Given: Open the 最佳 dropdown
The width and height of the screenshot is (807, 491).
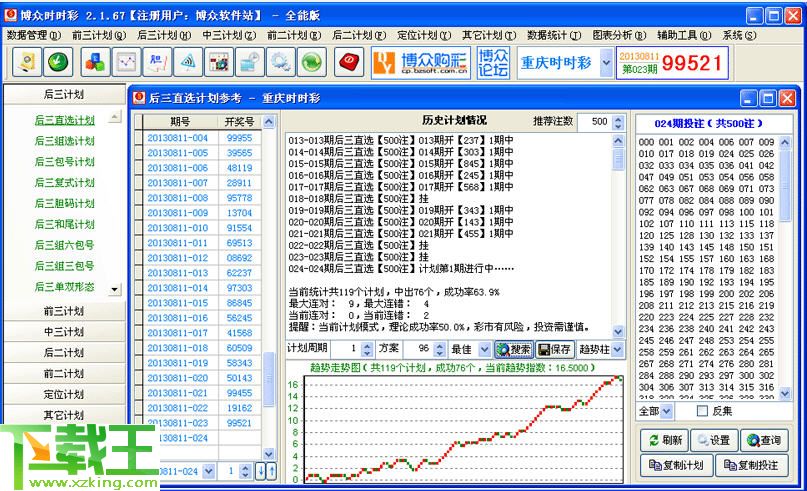Looking at the screenshot, I should click(x=484, y=349).
